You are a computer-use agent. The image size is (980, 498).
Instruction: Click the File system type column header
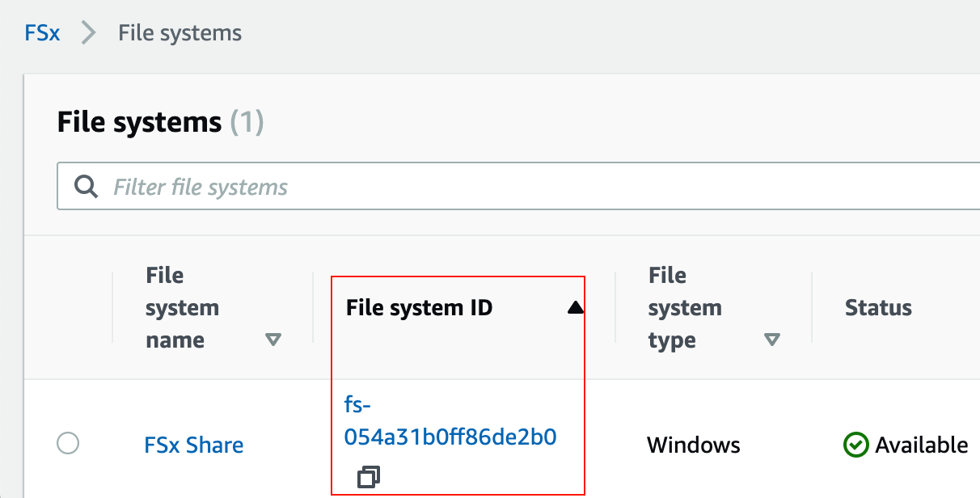click(685, 308)
